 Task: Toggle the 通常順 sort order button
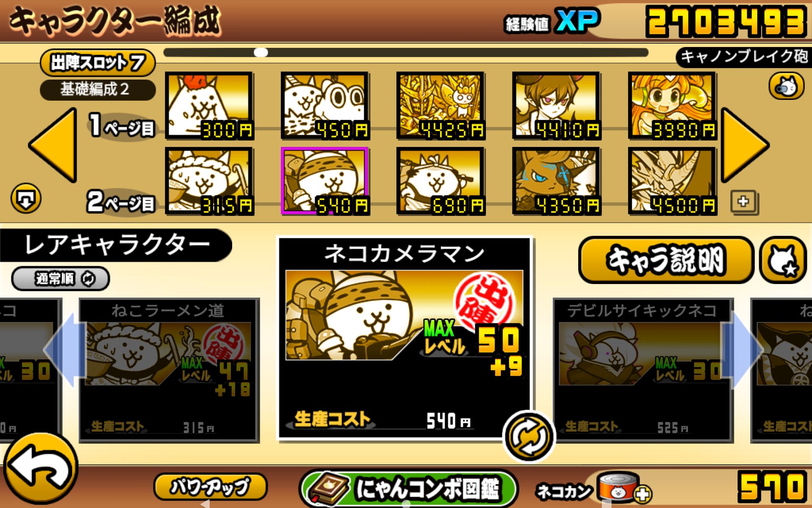pyautogui.click(x=60, y=279)
